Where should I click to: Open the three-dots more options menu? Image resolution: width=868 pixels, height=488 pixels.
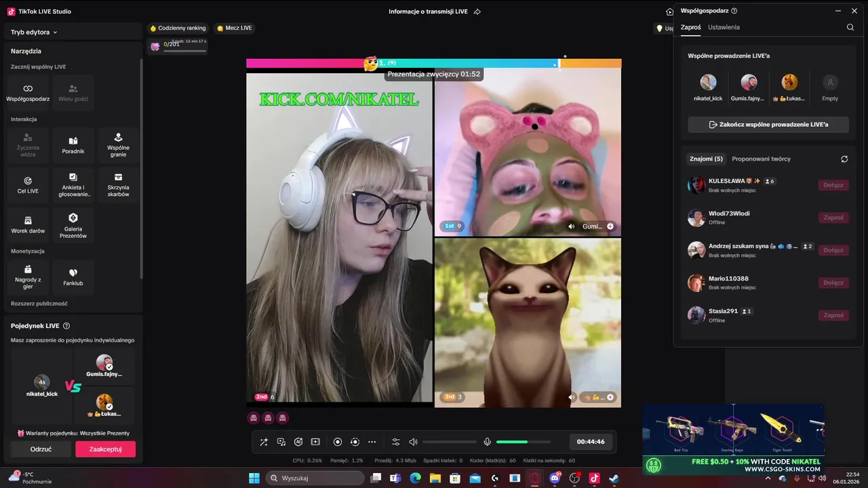(372, 442)
